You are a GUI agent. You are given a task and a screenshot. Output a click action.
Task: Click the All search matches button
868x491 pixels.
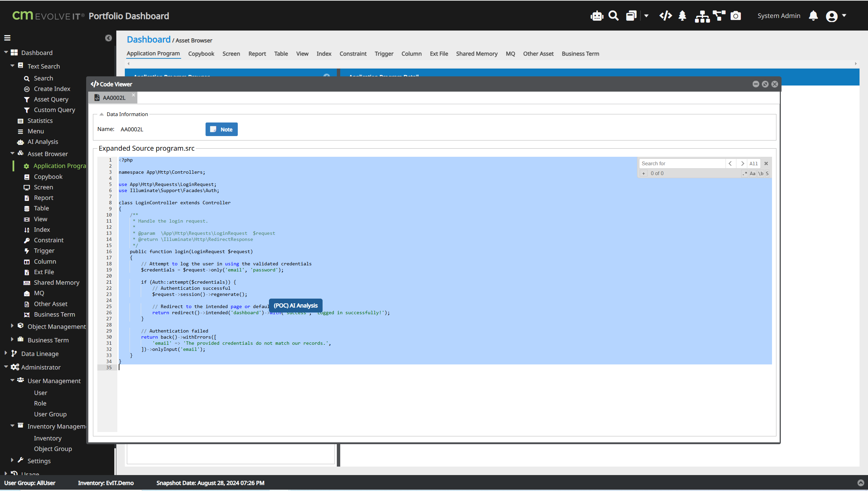click(753, 164)
